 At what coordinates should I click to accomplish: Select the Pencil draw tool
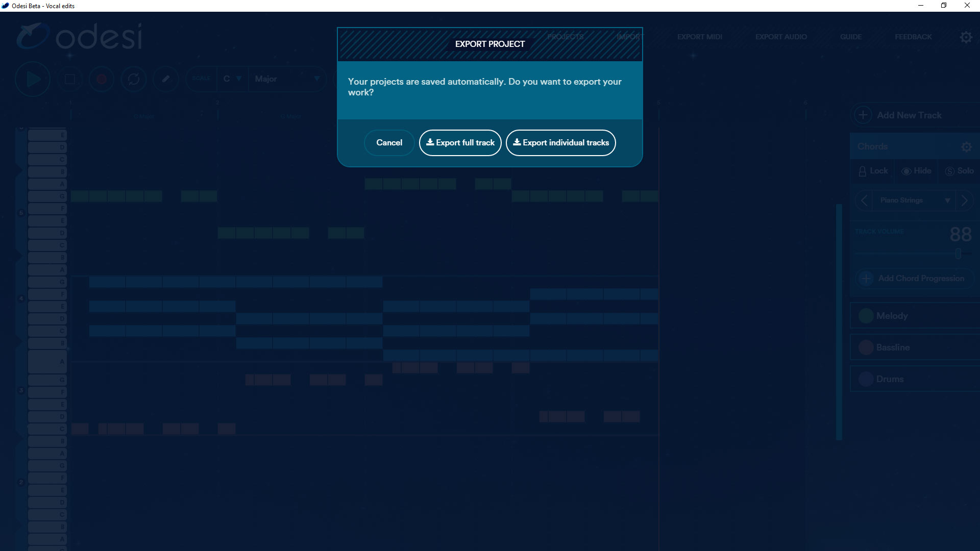coord(165,79)
